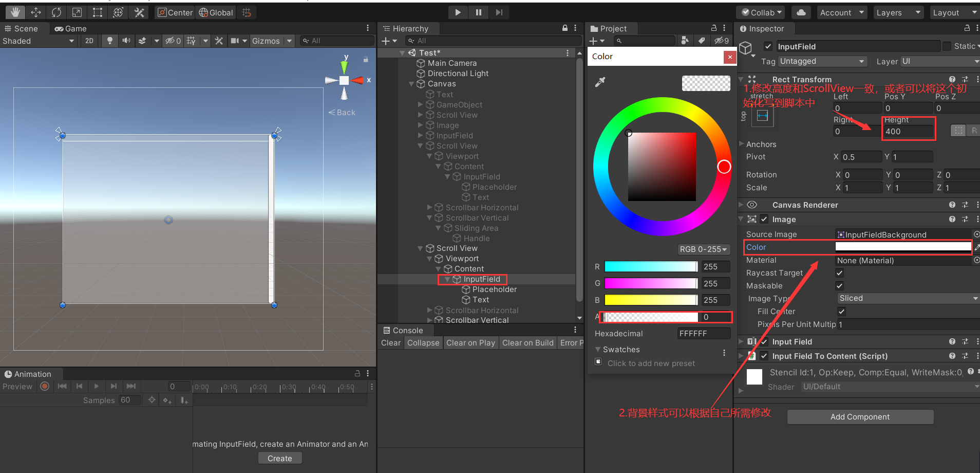Toggle Input Field component checkbox
980x473 pixels.
(x=764, y=341)
